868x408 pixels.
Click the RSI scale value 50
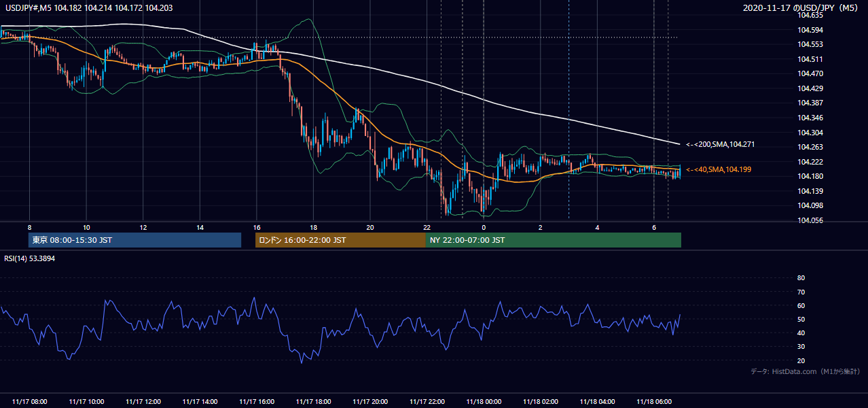pyautogui.click(x=801, y=319)
